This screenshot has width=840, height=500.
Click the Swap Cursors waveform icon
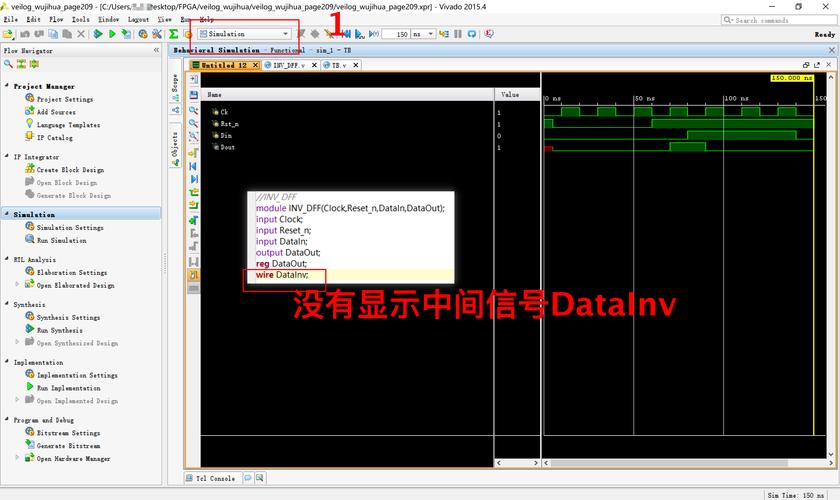click(x=193, y=262)
